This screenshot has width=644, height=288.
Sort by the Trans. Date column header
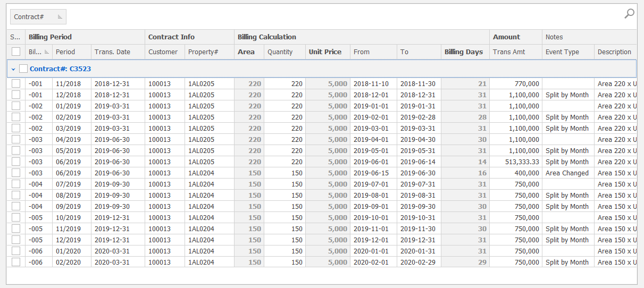point(112,52)
